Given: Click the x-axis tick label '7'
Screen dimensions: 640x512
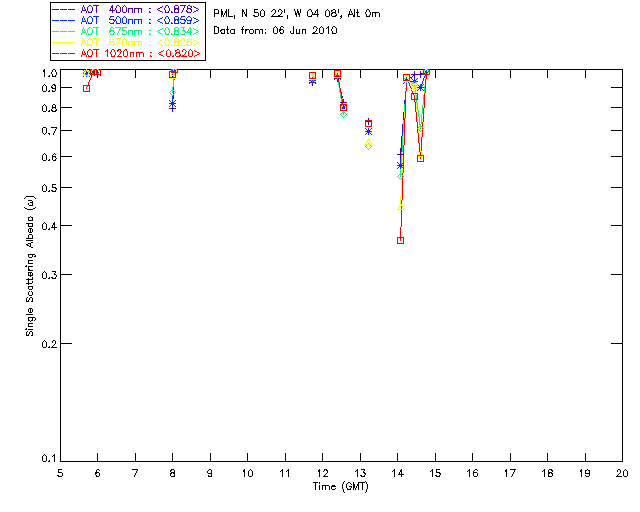Looking at the screenshot, I should 135,473.
